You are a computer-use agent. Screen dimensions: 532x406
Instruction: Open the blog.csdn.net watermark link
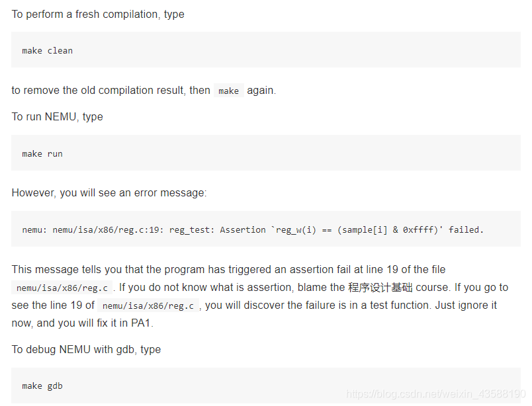click(436, 395)
